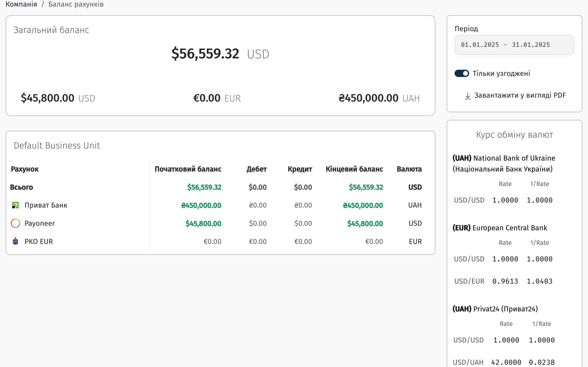Click Баланс рахунків breadcrumb item
This screenshot has width=588, height=367.
[76, 4]
